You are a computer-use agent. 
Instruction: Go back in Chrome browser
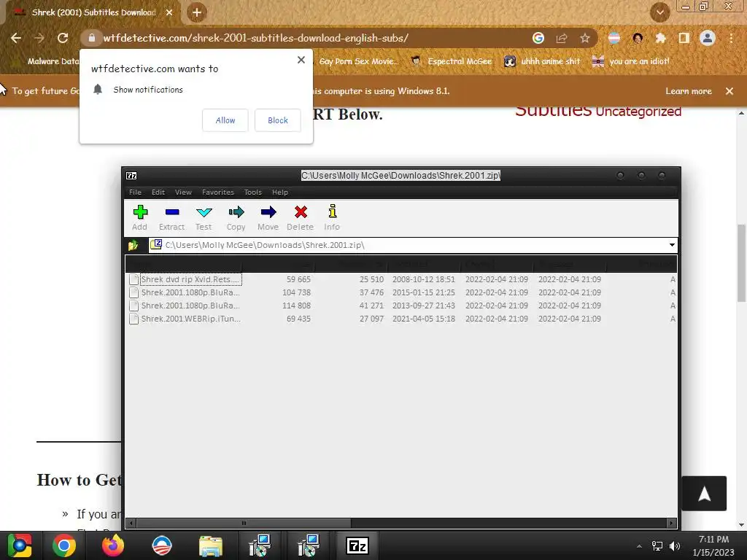click(x=16, y=38)
